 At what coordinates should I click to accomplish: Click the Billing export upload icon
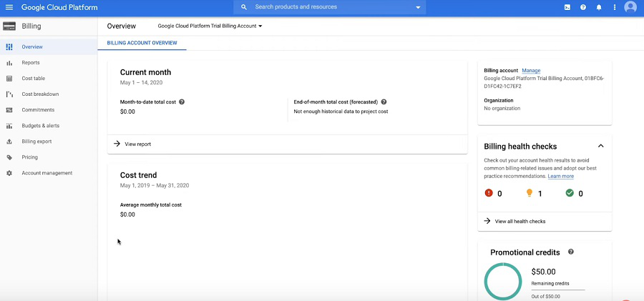9,142
